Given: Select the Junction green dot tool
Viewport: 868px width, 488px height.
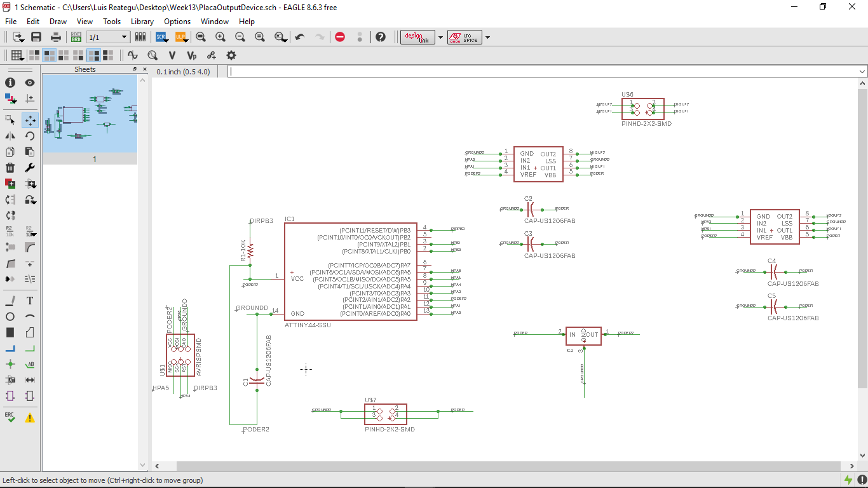Looking at the screenshot, I should click(x=10, y=364).
